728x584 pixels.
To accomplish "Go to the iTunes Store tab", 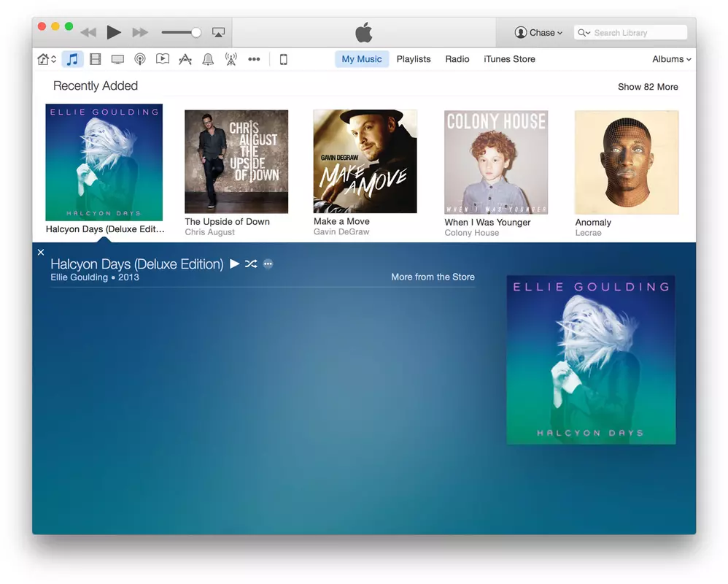I will (x=509, y=59).
